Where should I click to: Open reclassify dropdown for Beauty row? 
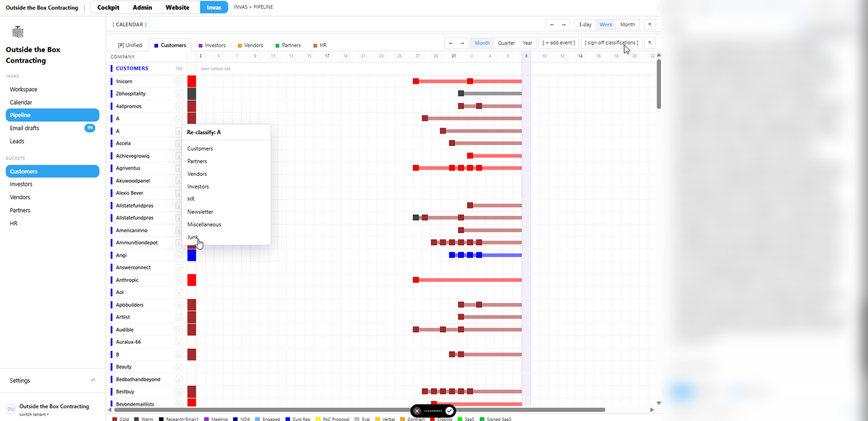point(179,366)
